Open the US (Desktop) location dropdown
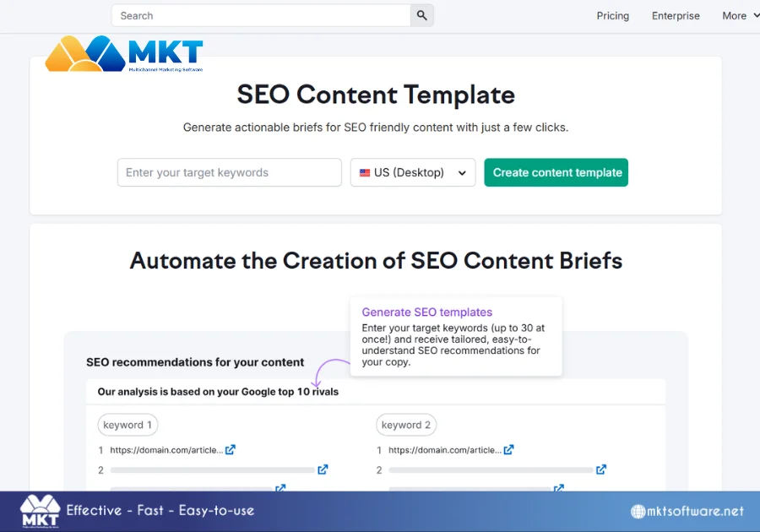Image resolution: width=760 pixels, height=532 pixels. (413, 172)
